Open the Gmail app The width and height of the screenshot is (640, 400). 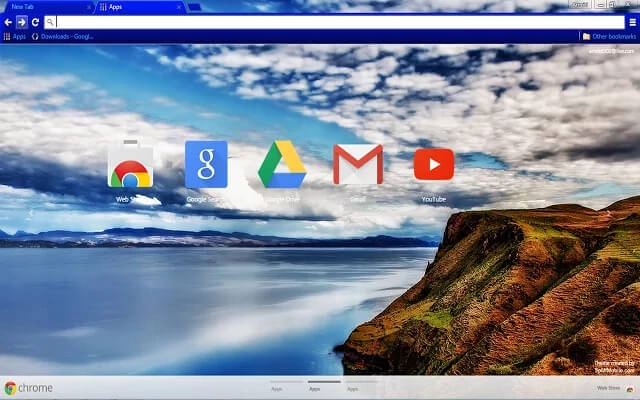358,164
